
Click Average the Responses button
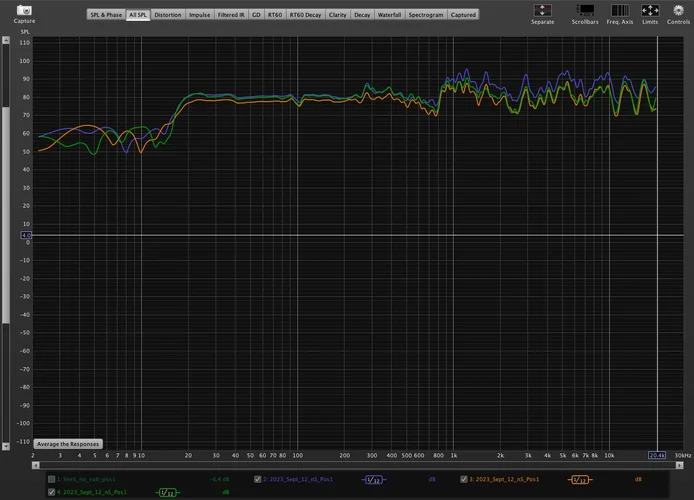68,443
